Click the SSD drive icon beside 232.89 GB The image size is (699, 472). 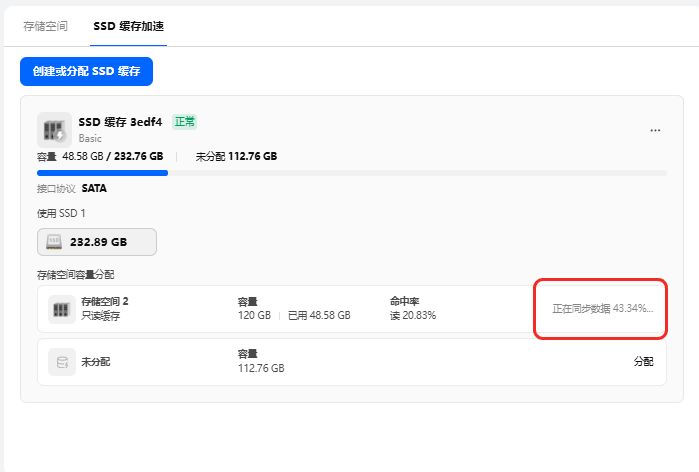point(54,242)
